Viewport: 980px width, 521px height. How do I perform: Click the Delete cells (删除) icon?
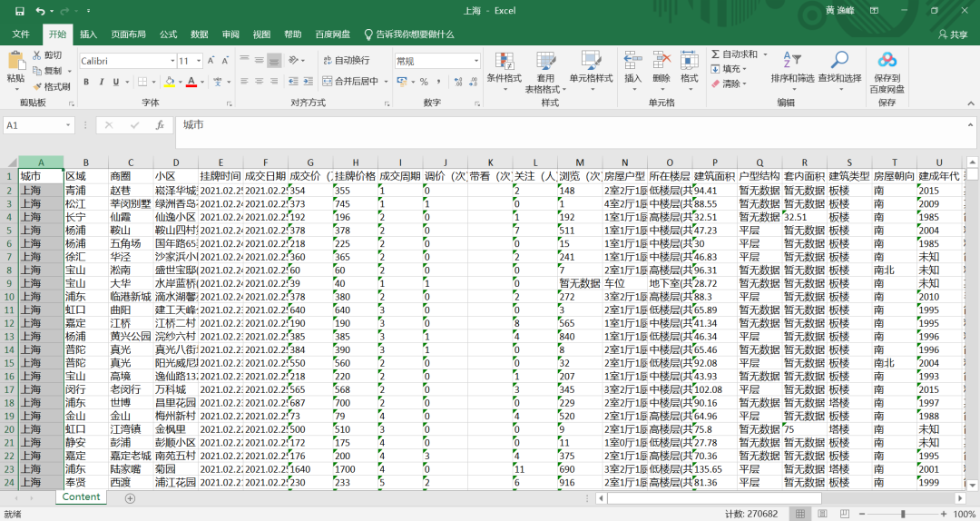(661, 61)
